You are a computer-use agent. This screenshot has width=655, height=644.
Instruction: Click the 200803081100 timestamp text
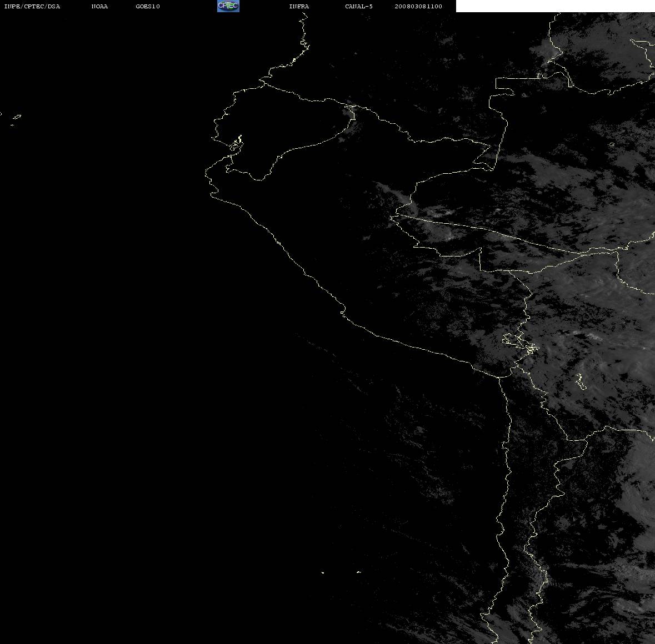coord(418,6)
